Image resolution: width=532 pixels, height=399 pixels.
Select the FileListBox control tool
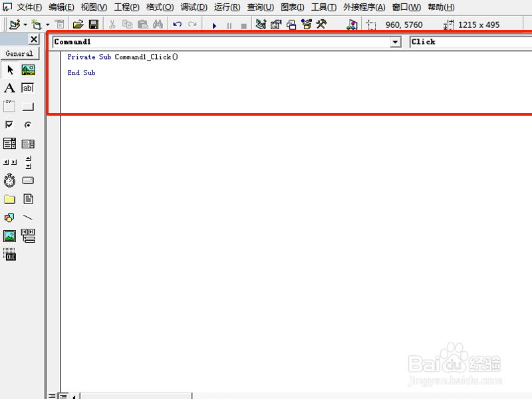click(x=28, y=199)
